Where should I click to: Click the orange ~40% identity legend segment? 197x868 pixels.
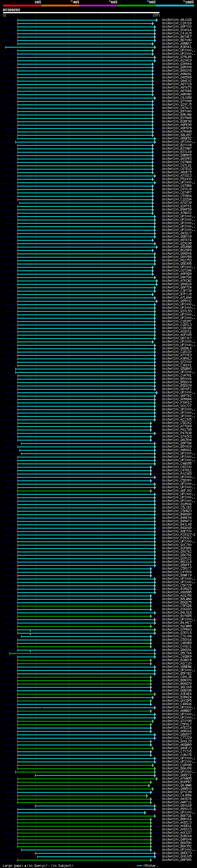click(60, 6)
